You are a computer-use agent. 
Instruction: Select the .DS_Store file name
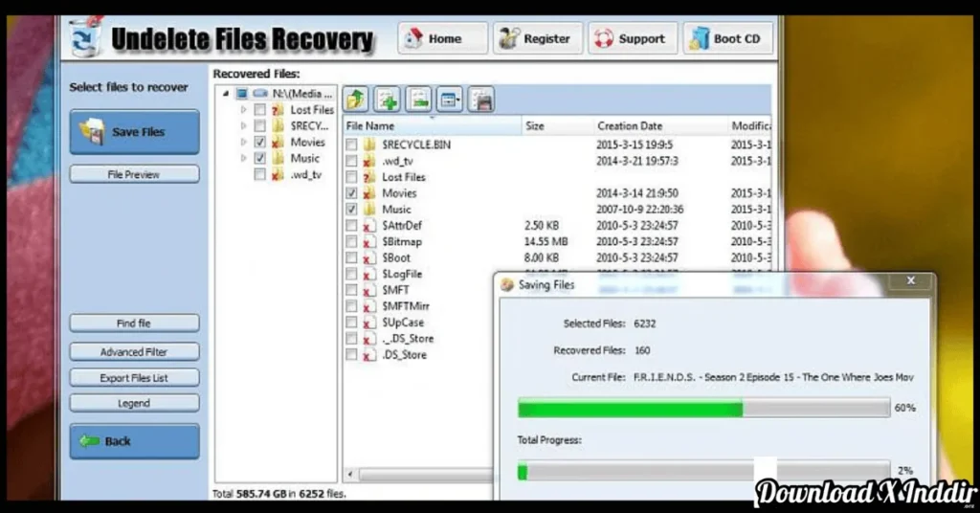(405, 355)
